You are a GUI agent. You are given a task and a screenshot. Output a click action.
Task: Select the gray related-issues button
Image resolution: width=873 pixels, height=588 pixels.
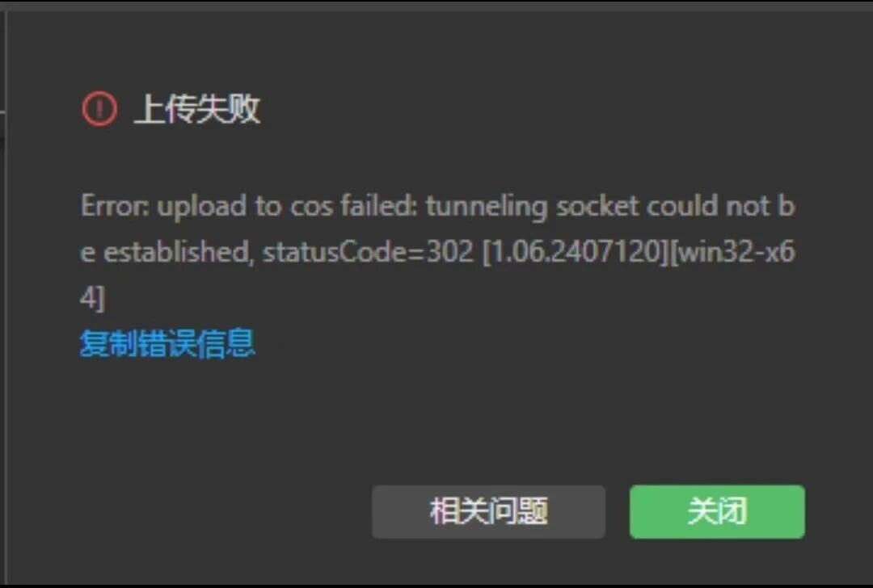(x=488, y=511)
